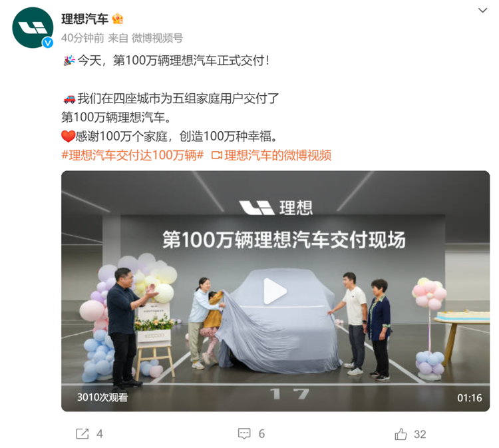
Task: Click the comment count number 6
Action: [261, 433]
